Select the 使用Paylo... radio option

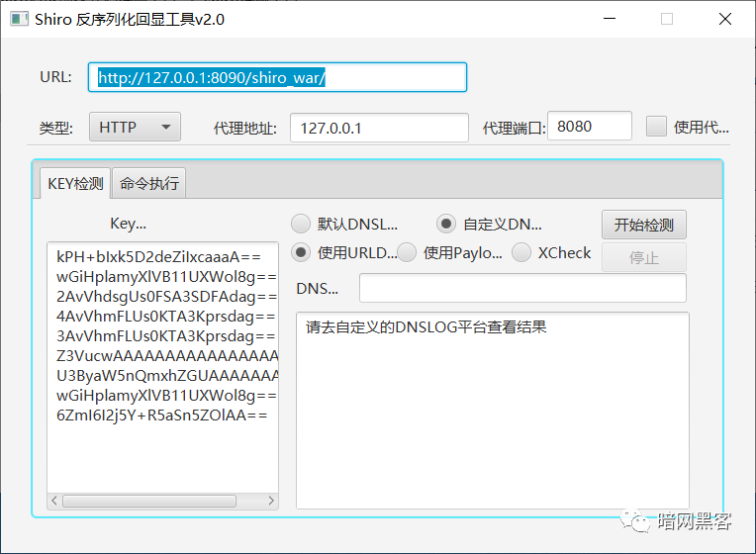[x=407, y=252]
